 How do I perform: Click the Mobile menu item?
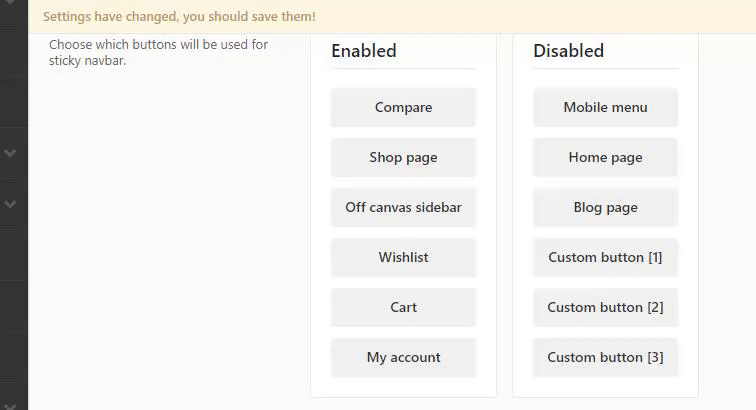[605, 108]
